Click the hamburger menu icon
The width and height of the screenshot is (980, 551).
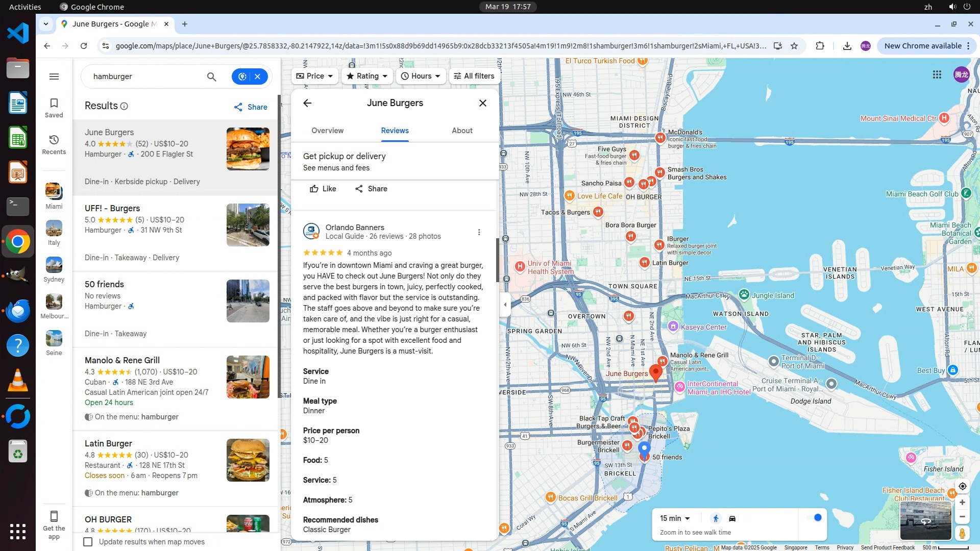[x=54, y=77]
